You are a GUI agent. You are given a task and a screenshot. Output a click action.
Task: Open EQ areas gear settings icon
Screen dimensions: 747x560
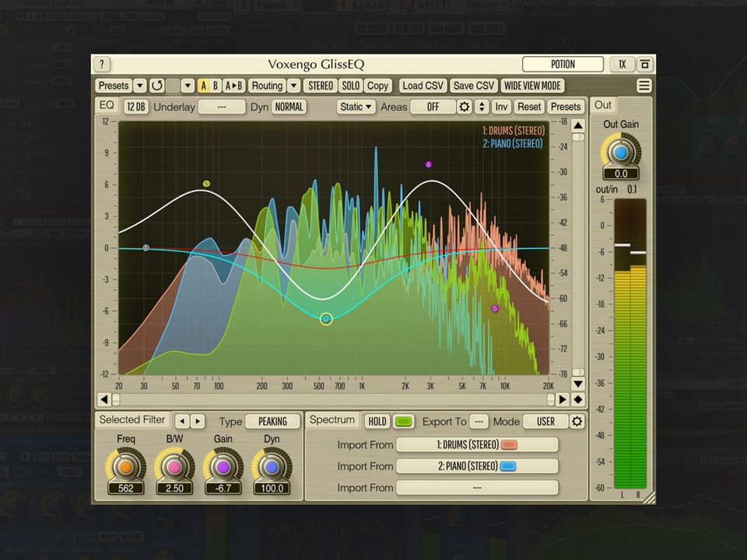[x=464, y=107]
